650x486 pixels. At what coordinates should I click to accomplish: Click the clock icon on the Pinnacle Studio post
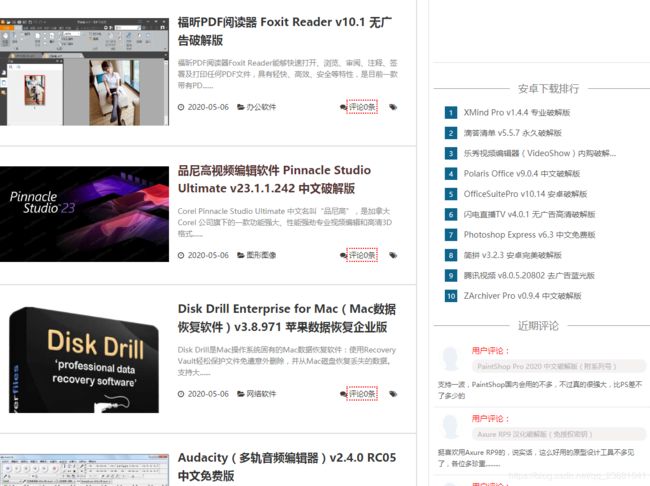tap(181, 255)
